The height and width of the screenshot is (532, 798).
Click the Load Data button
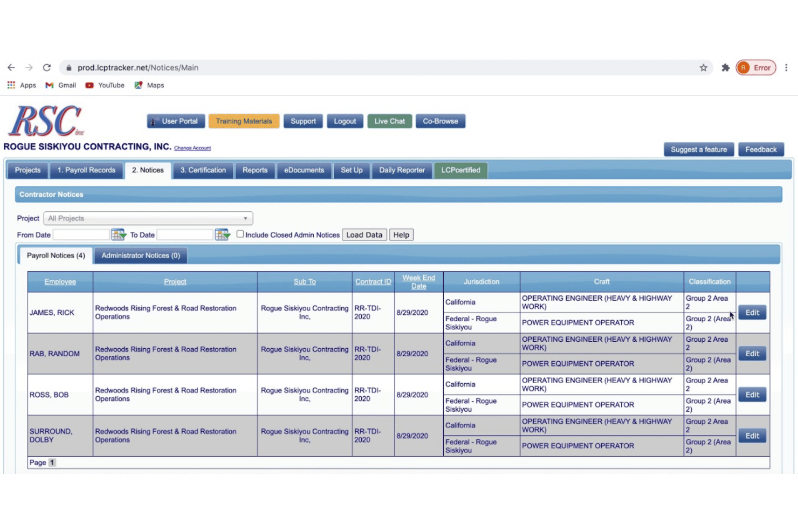tap(364, 235)
